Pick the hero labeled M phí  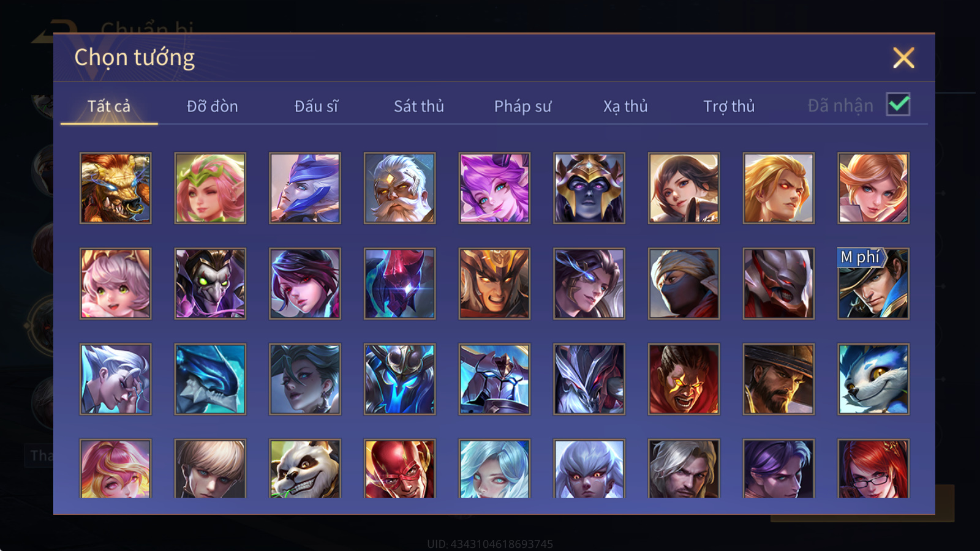(x=873, y=283)
